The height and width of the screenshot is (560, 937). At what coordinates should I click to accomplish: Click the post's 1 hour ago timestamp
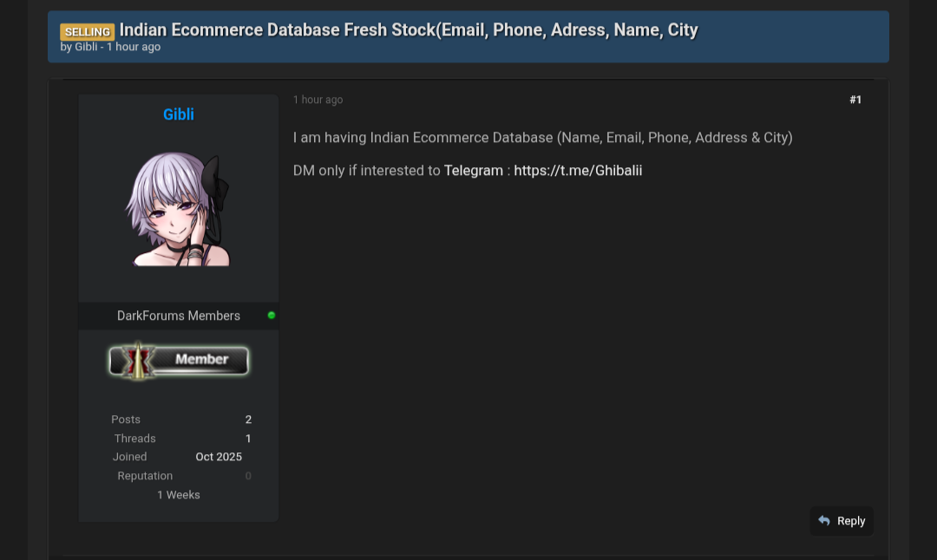tap(318, 100)
